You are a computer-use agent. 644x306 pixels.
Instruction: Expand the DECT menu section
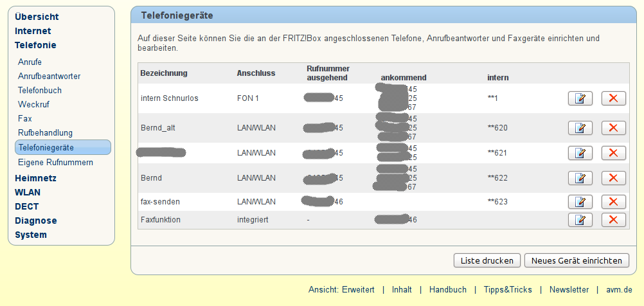tap(27, 206)
